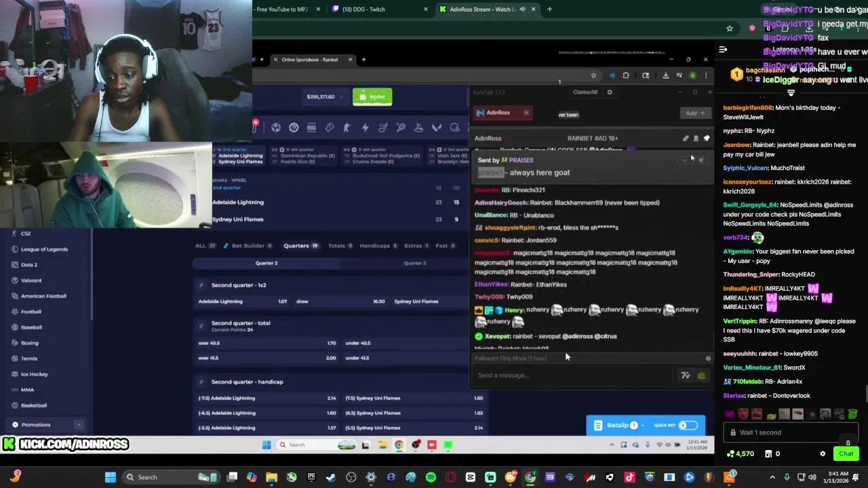This screenshot has width=868, height=488.
Task: Click the Bet Builder icon in the markets tabs
Action: (226, 245)
